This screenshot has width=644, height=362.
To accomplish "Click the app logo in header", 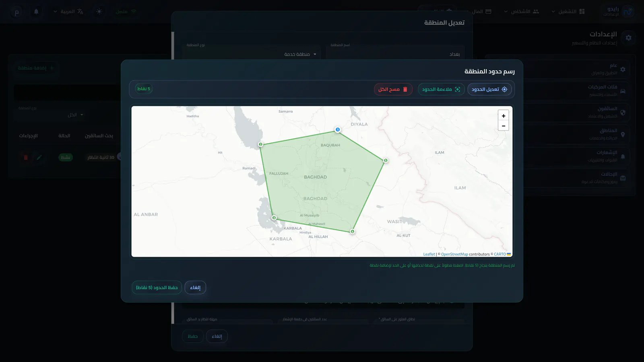I will click(x=627, y=12).
